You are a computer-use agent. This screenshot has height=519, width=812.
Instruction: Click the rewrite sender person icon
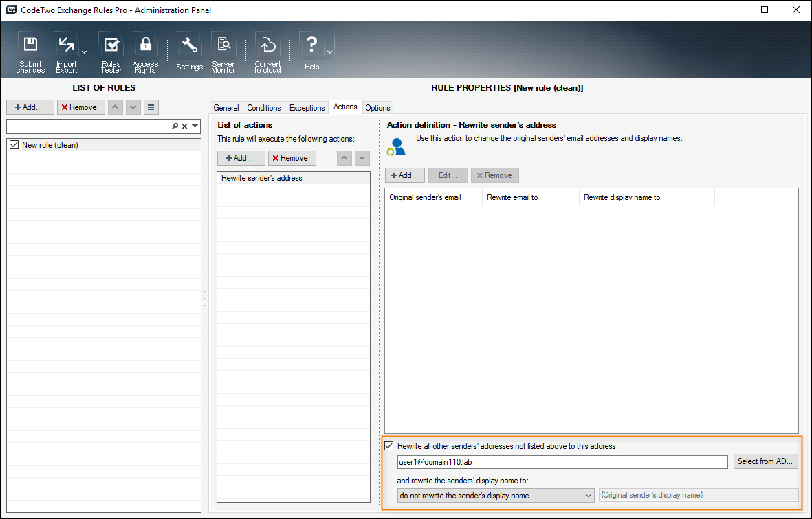pos(396,147)
